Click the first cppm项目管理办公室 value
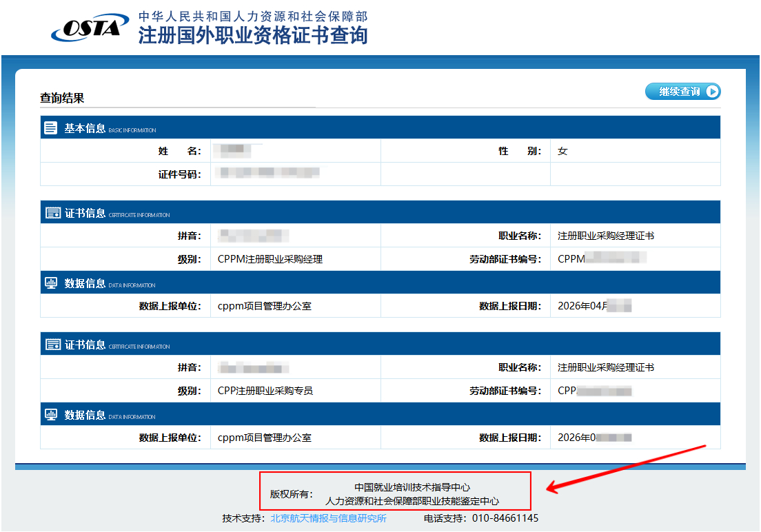Screen dimensions: 761x532 265,306
